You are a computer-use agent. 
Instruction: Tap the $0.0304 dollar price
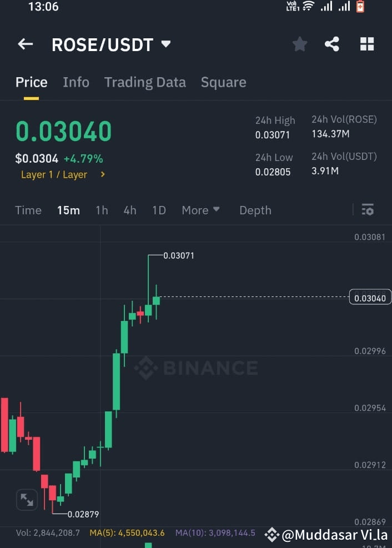click(x=37, y=159)
